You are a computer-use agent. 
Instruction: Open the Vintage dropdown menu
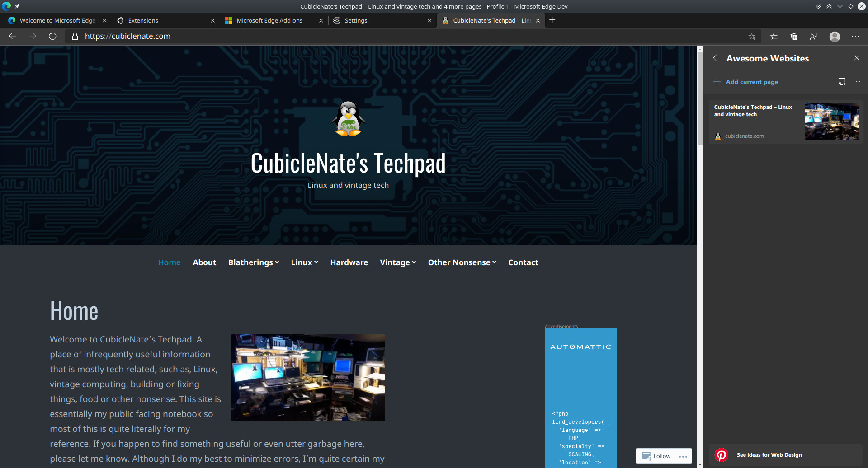point(397,262)
